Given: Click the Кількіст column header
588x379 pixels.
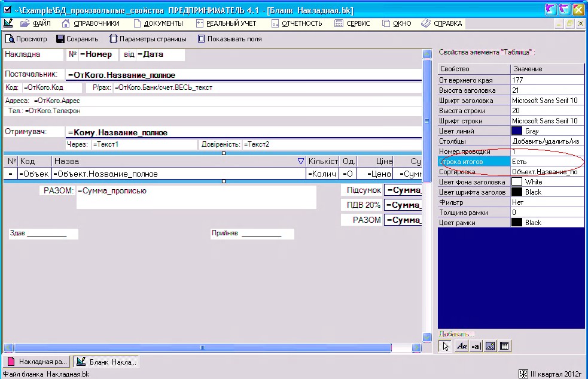Looking at the screenshot, I should point(322,161).
